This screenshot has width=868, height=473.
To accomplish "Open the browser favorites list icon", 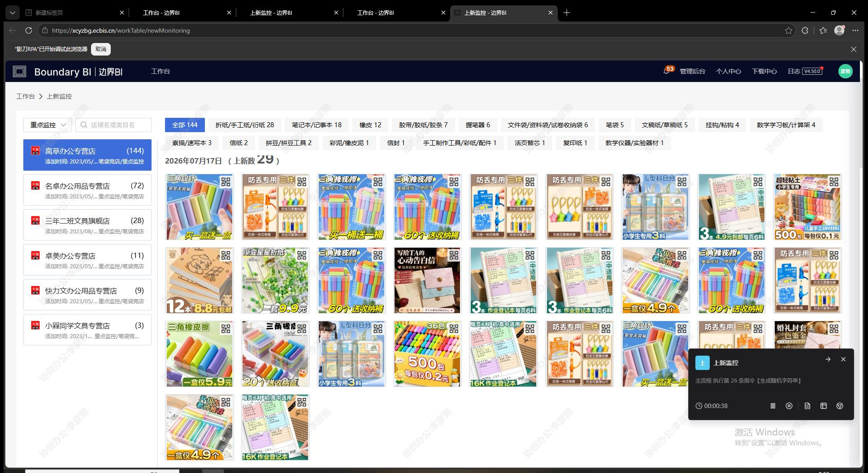I will pyautogui.click(x=823, y=30).
